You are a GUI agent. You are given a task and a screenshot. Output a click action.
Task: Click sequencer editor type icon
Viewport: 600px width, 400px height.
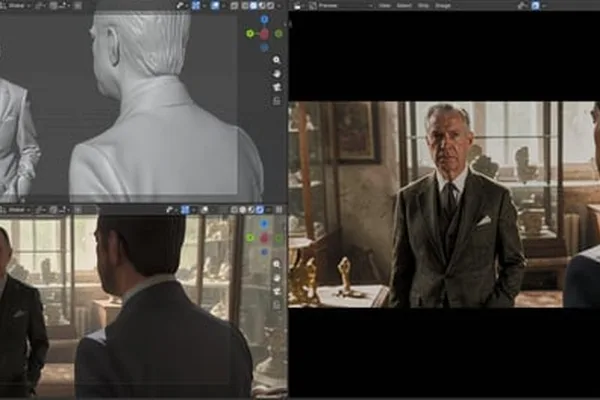click(x=297, y=6)
